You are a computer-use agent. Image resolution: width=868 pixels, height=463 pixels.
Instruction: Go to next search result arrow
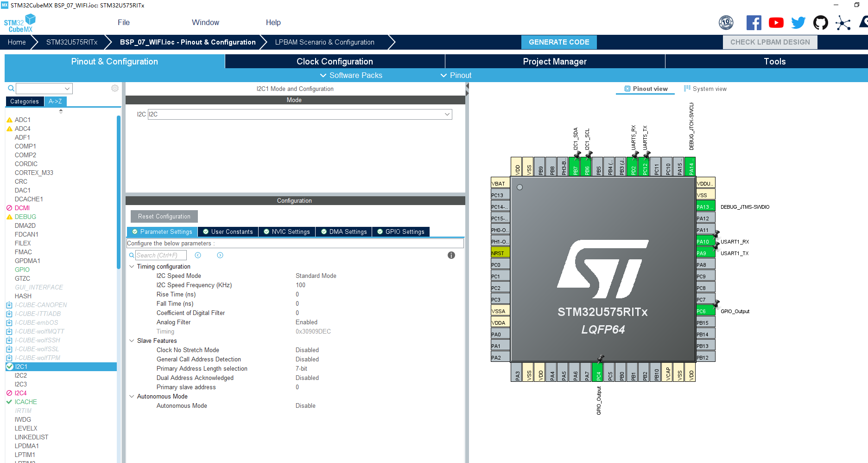pos(220,255)
